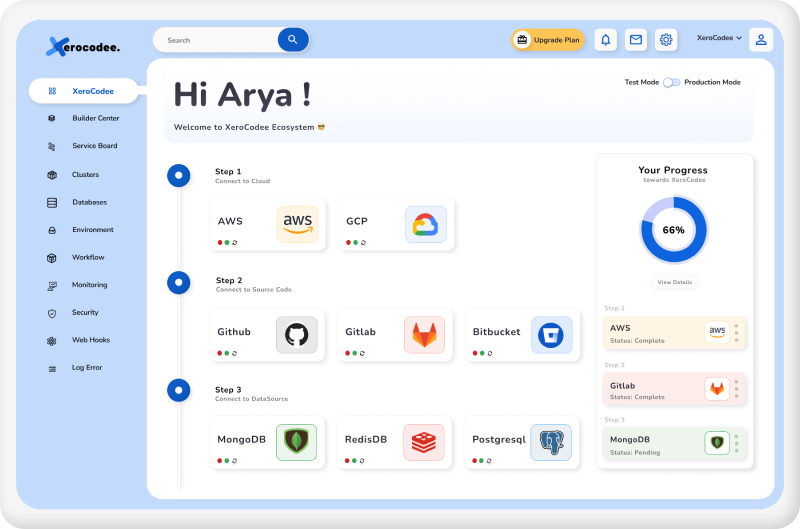Click the Monitoring sidebar icon
The width and height of the screenshot is (800, 529).
point(52,286)
